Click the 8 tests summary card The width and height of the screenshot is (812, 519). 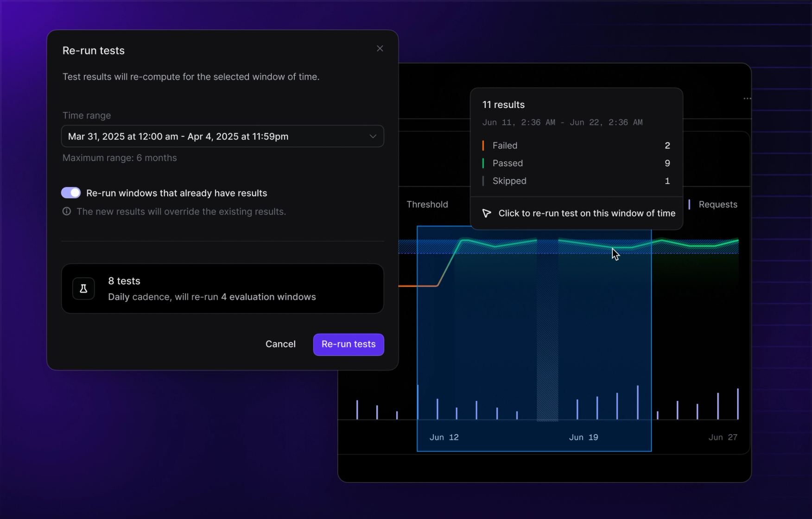pyautogui.click(x=222, y=289)
